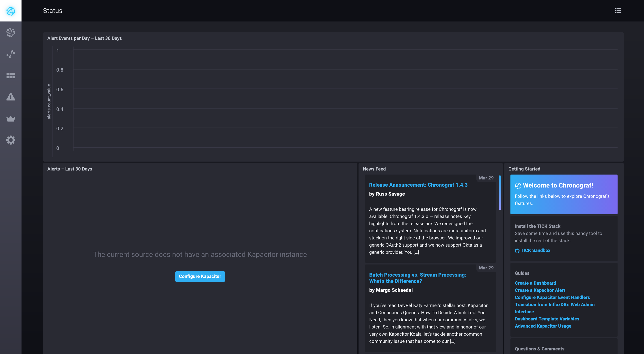Open the Host List sidebar icon
The width and height of the screenshot is (644, 354).
[x=11, y=32]
